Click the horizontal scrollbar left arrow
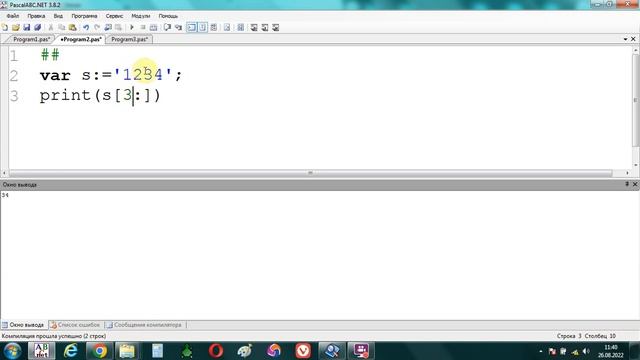 [4, 173]
